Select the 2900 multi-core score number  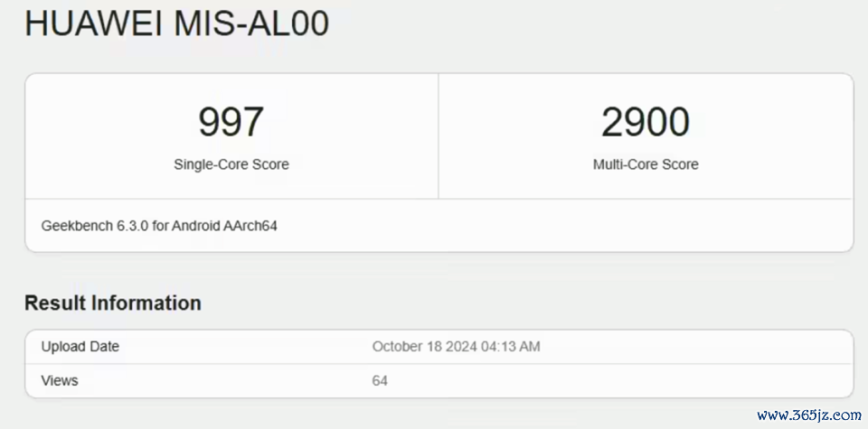[646, 122]
